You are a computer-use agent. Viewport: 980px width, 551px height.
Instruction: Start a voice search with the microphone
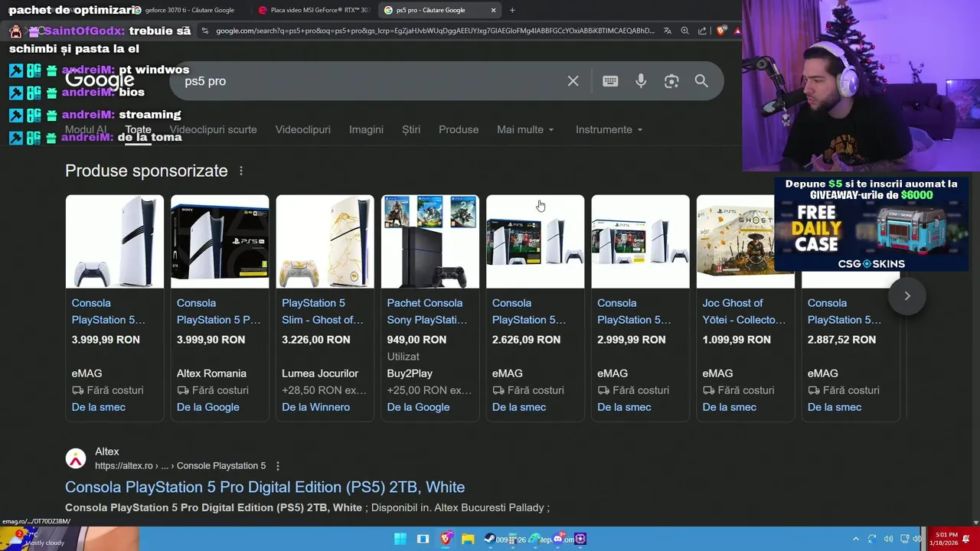click(641, 81)
